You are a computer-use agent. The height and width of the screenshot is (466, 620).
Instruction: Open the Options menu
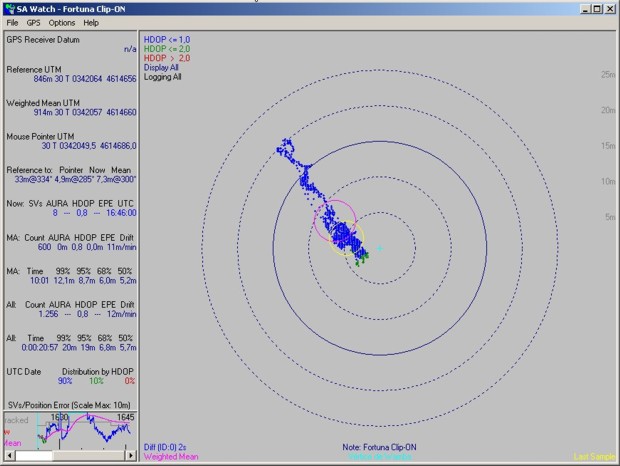point(62,23)
